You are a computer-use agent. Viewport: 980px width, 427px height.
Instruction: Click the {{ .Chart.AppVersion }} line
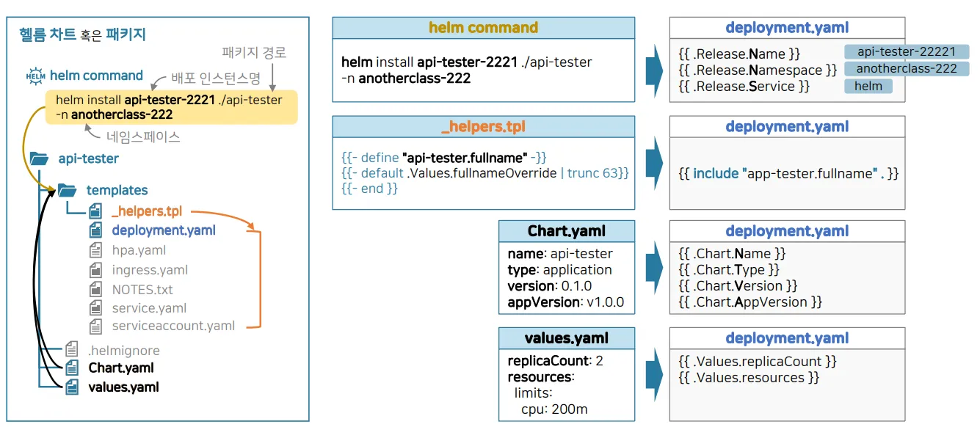(750, 302)
